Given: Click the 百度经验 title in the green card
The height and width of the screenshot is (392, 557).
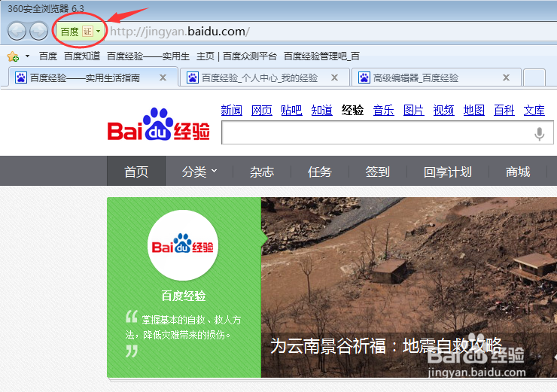Looking at the screenshot, I should pyautogui.click(x=184, y=296).
